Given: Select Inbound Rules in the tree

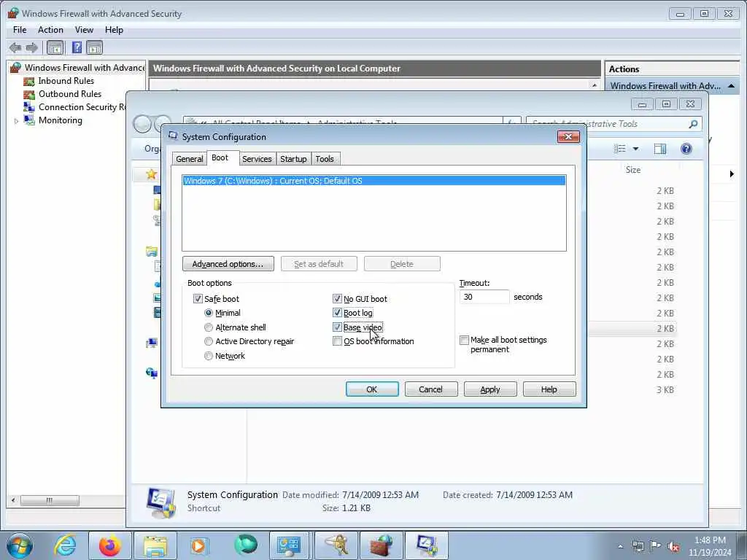Looking at the screenshot, I should 66,81.
